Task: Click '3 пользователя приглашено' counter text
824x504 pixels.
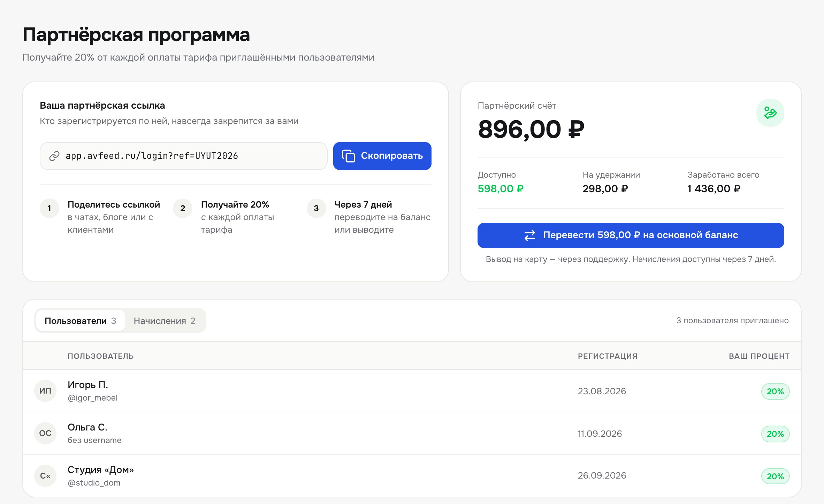Action: [732, 320]
